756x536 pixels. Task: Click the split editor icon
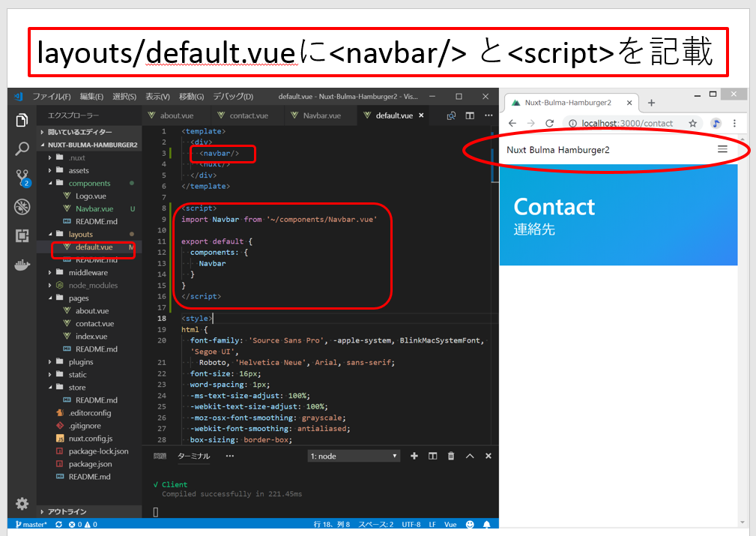click(470, 116)
